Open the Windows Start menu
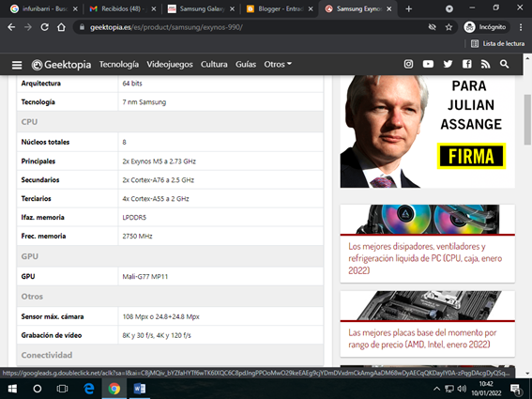Viewport: 532px width, 399px height. tap(12, 389)
